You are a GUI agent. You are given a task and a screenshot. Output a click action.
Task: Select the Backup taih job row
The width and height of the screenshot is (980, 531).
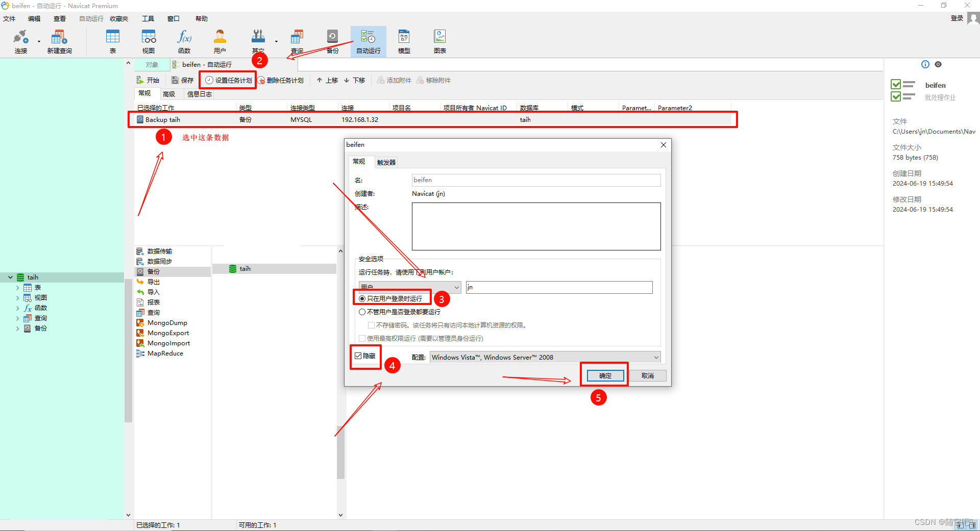432,119
